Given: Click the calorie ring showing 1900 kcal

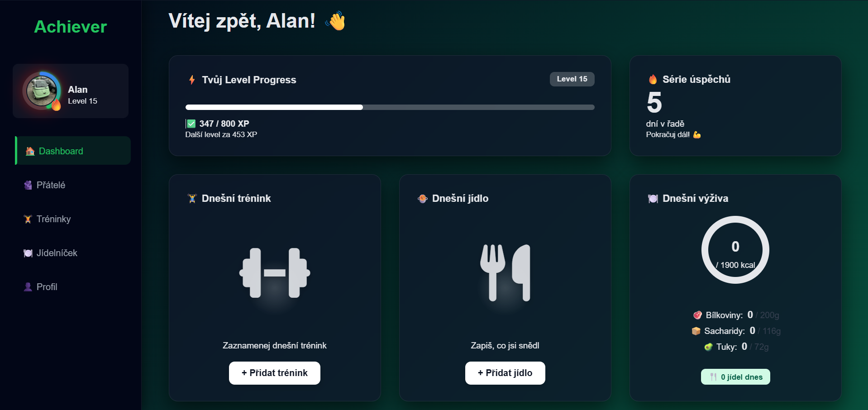Looking at the screenshot, I should pos(735,250).
